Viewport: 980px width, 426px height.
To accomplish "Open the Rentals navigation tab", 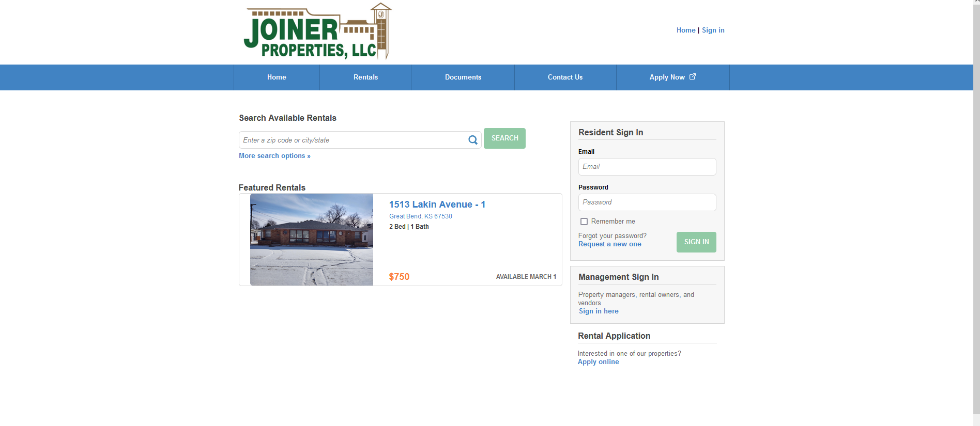I will 365,77.
